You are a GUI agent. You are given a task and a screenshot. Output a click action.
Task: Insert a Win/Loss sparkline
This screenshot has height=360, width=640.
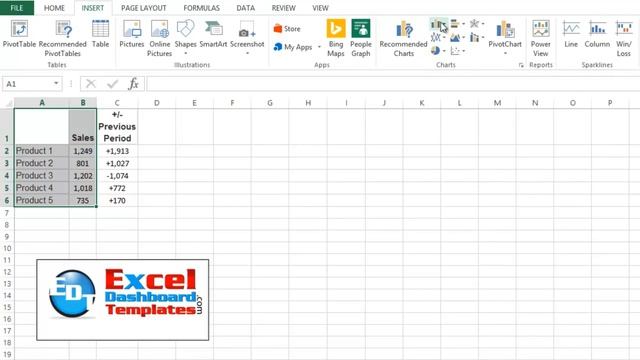[x=624, y=38]
